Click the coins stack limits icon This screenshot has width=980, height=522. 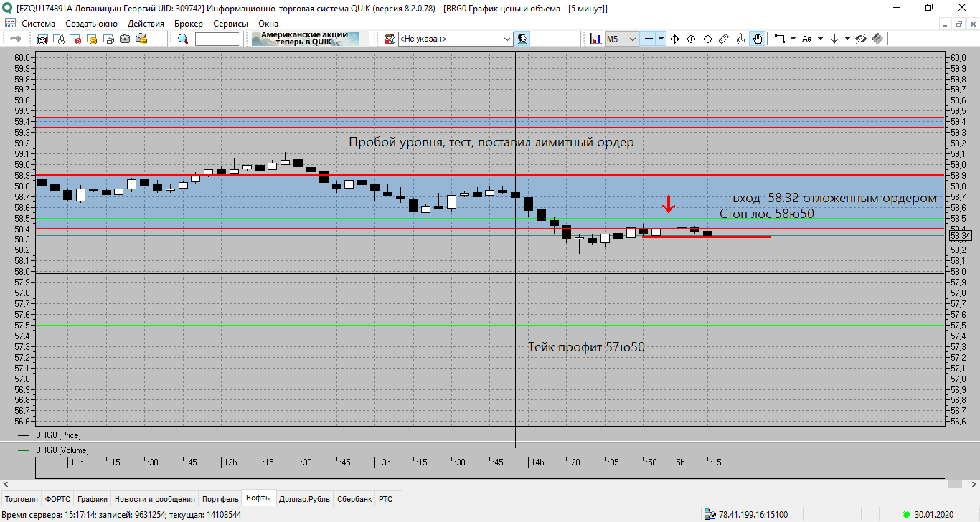coord(141,39)
